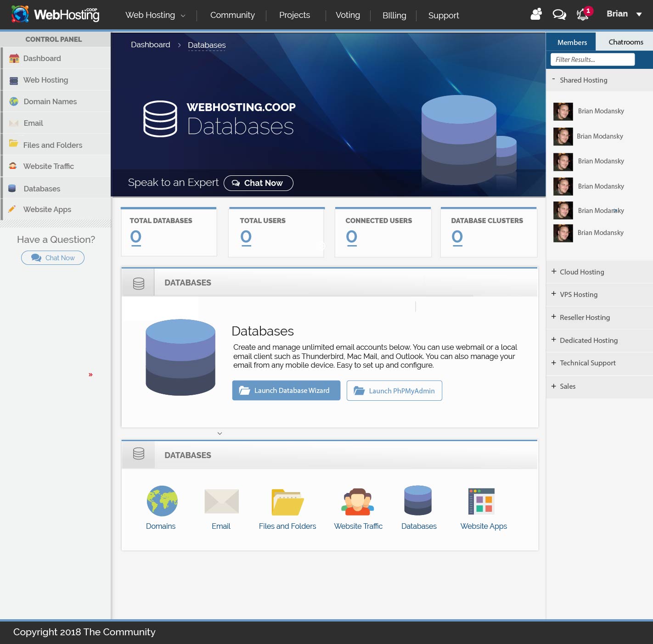Click the Databases breadcrumb link
The height and width of the screenshot is (644, 653).
207,45
